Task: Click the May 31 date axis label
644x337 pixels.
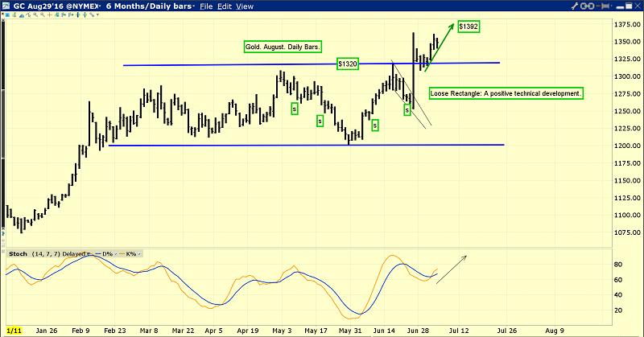Action: pos(350,331)
